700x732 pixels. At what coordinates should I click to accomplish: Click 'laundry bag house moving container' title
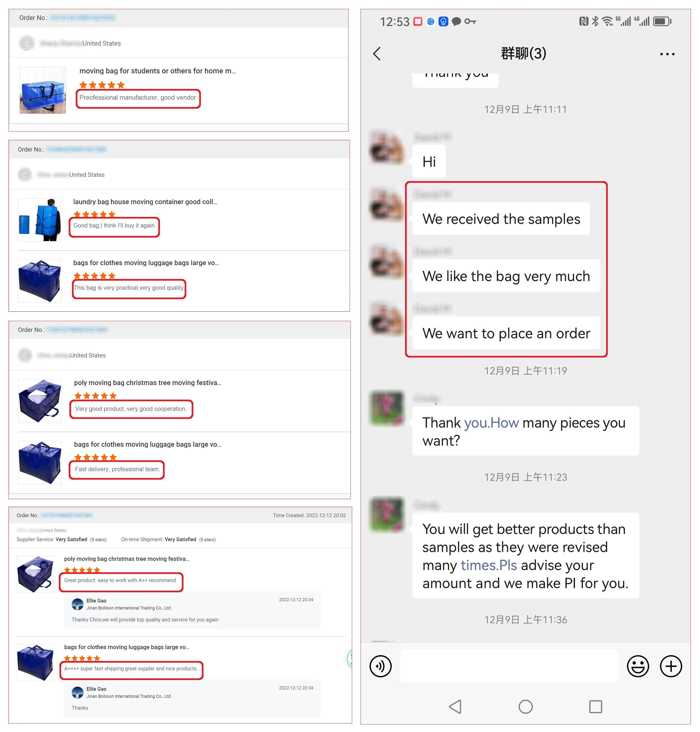145,202
